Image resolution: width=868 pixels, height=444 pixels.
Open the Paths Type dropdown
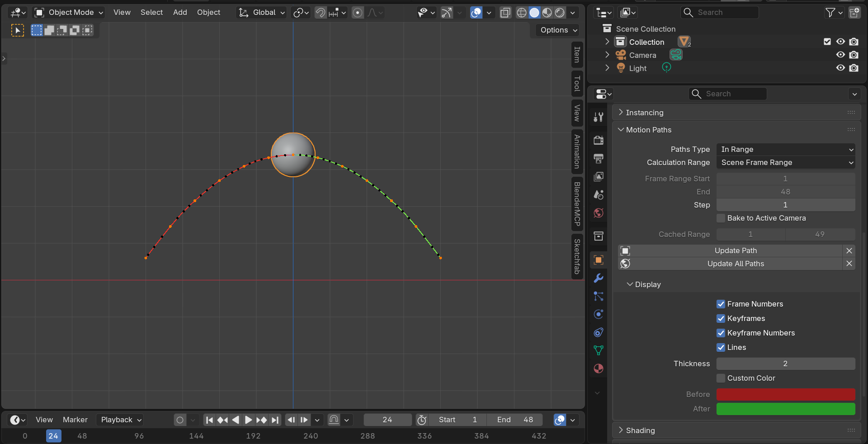[x=786, y=149]
